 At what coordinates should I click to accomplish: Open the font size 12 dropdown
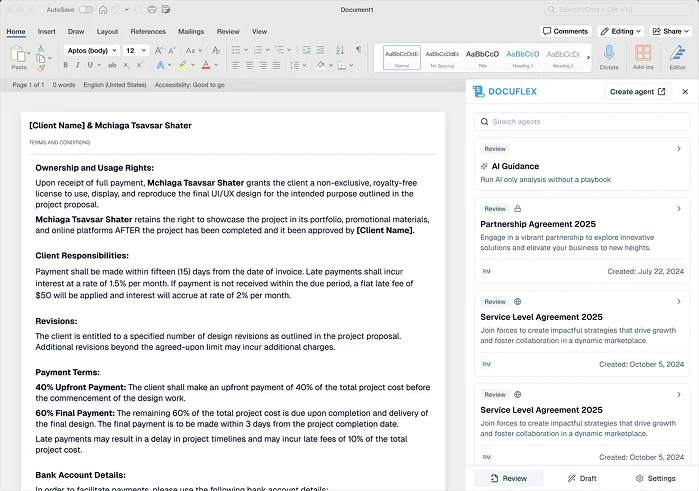click(135, 50)
